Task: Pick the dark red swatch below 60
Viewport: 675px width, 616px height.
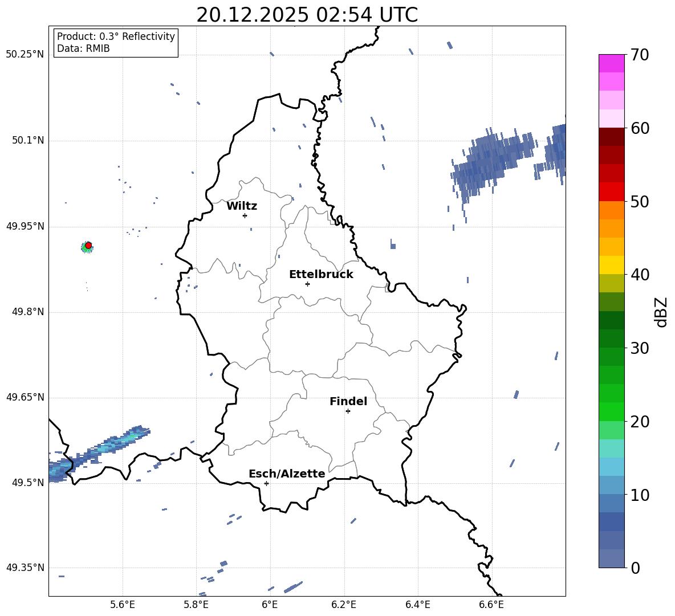Action: (611, 136)
